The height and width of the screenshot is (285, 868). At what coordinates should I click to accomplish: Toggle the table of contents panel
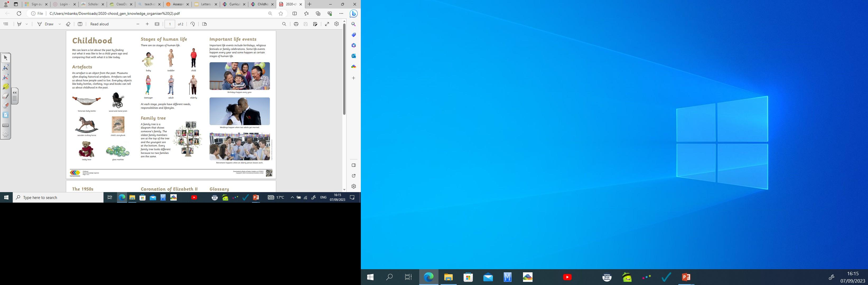pyautogui.click(x=6, y=24)
